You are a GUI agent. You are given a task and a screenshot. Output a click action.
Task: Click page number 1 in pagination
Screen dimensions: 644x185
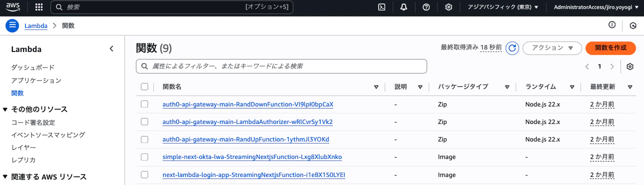pos(600,66)
